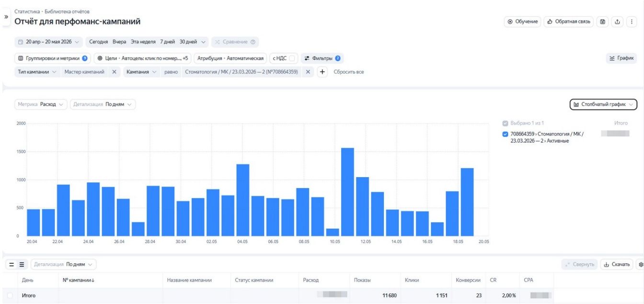Toggle the 'Выбрано 1 из 1' checkbox

(x=505, y=124)
